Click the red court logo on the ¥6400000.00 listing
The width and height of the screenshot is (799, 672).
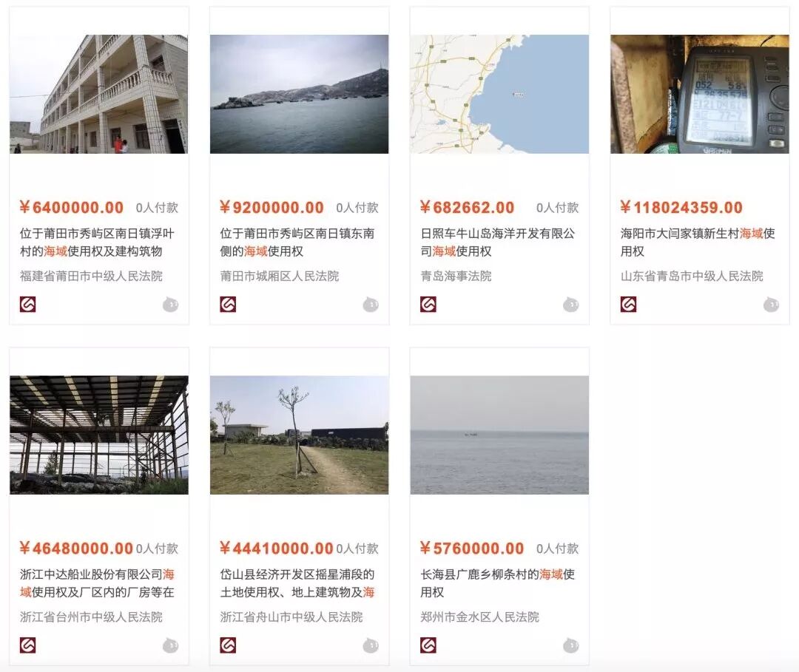[27, 305]
